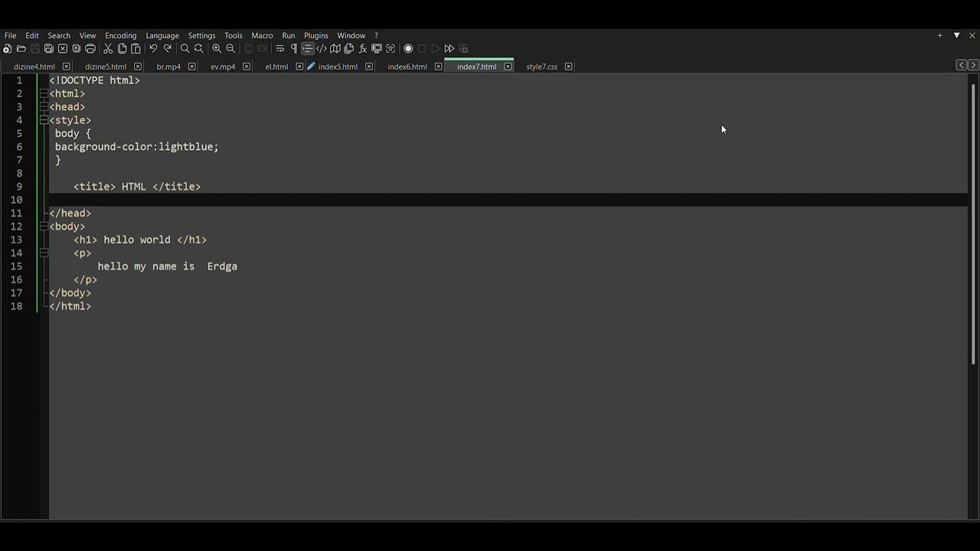Viewport: 980px width, 551px height.
Task: Click the Close All toolbar icon
Action: point(77,48)
